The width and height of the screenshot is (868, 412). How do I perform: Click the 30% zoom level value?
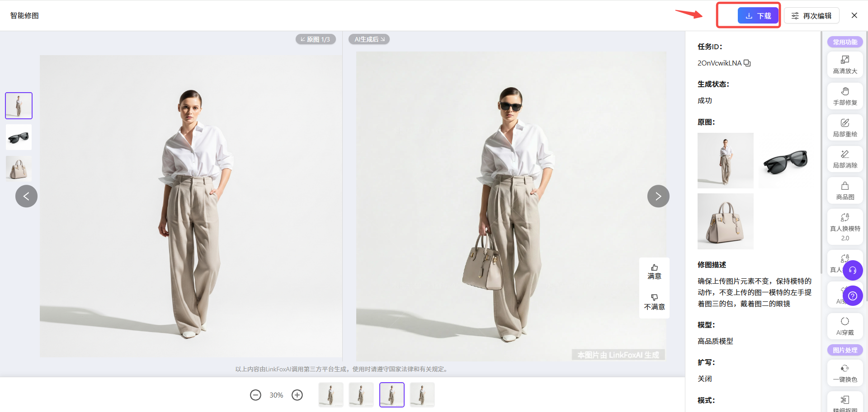click(276, 395)
